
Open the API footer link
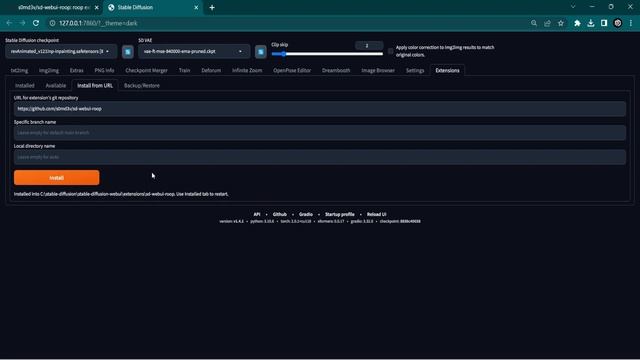click(x=257, y=214)
